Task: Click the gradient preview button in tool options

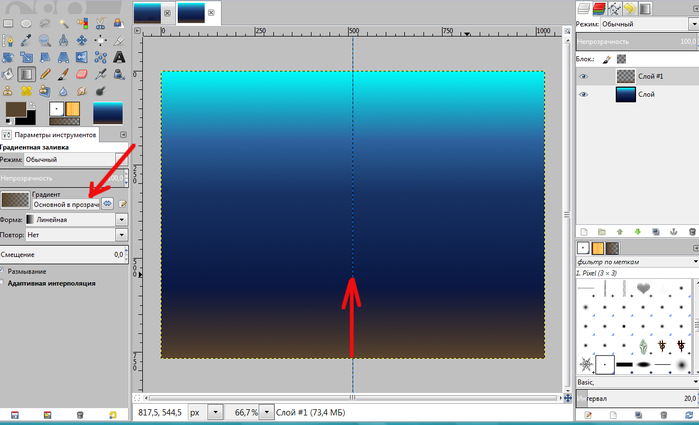Action: (x=15, y=200)
